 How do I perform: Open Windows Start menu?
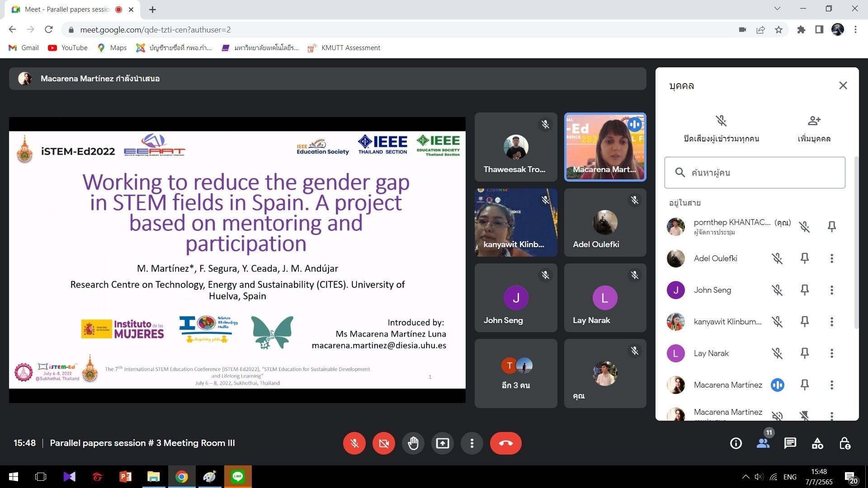click(14, 477)
